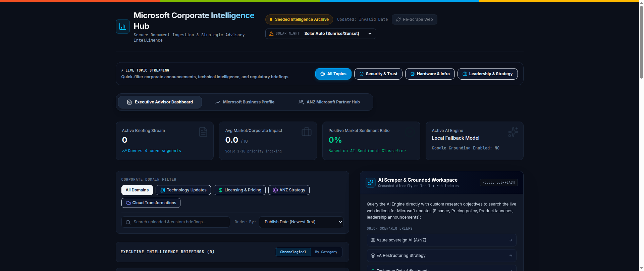Screen dimensions: 644x271
Task: Switch to ANZ Microsoft Partner Hub tab
Action: click(329, 102)
